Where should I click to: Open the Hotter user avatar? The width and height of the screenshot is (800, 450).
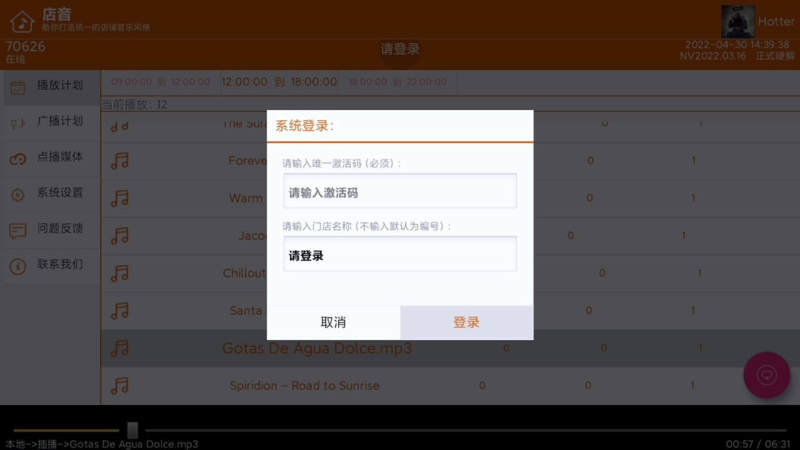pos(738,21)
